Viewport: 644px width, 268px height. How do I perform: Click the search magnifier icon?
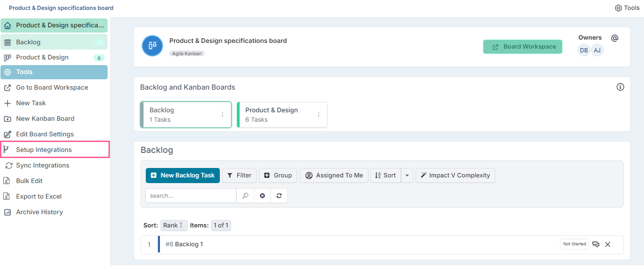pyautogui.click(x=245, y=196)
